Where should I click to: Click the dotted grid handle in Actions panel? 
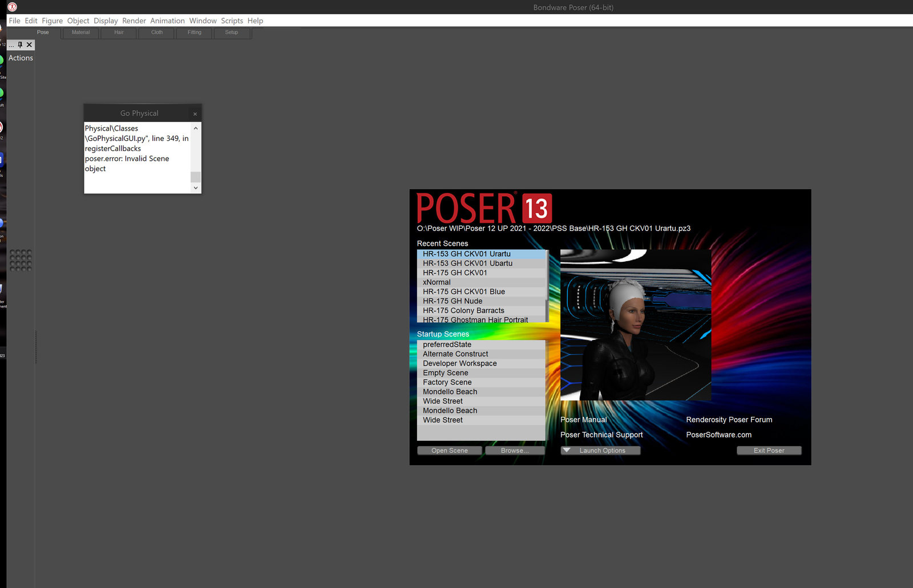pyautogui.click(x=21, y=260)
